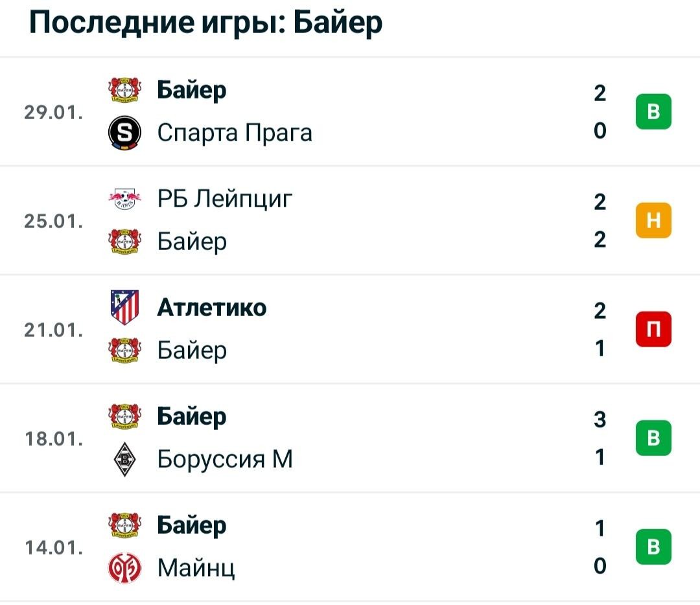Screen dimensions: 700x605
Task: Click the Последние игры: Байер heading
Action: point(206,22)
